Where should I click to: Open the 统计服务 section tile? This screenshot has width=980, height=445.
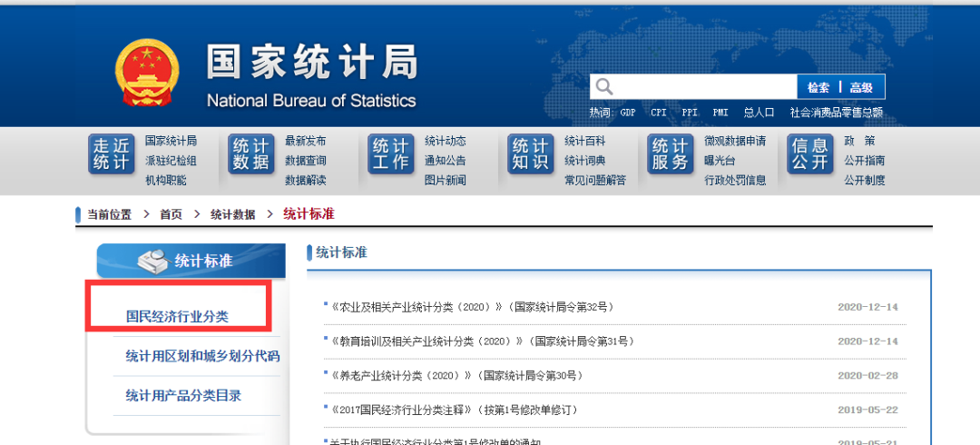[670, 154]
